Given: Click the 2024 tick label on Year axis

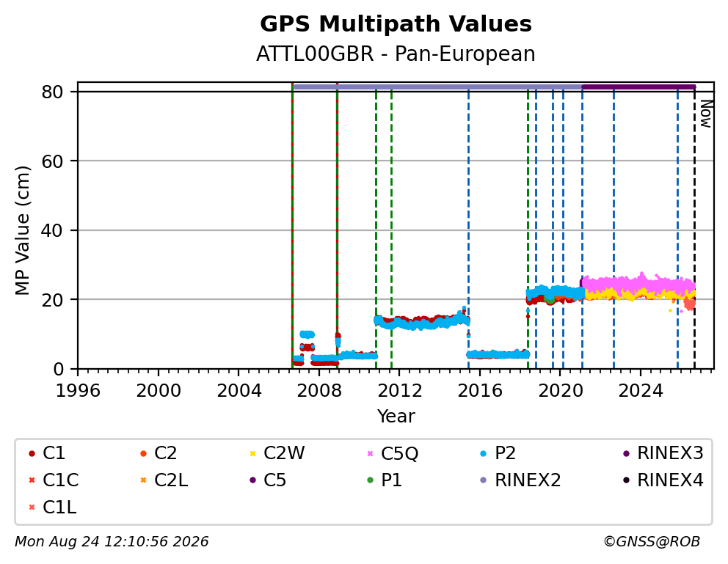Looking at the screenshot, I should pos(640,391).
